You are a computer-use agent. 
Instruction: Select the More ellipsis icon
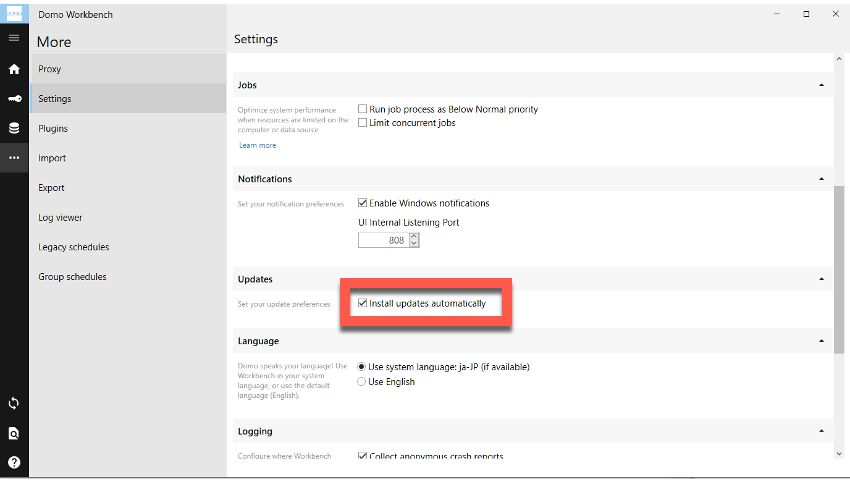point(14,158)
